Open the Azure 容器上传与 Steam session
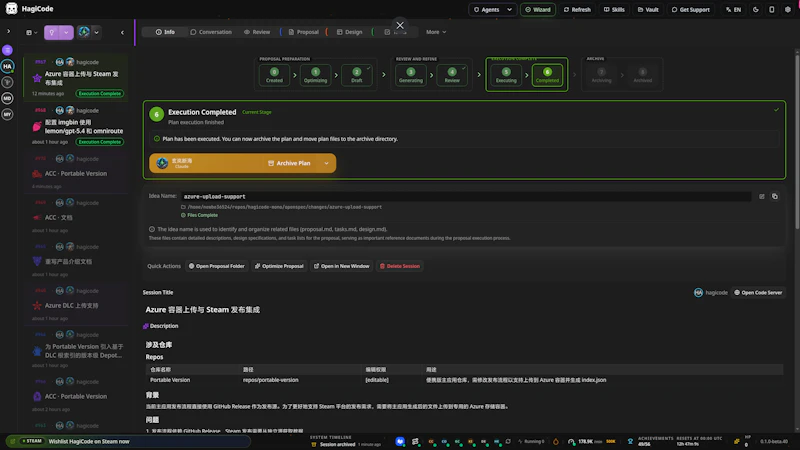Screen dimensions: 800x450 coord(76,78)
